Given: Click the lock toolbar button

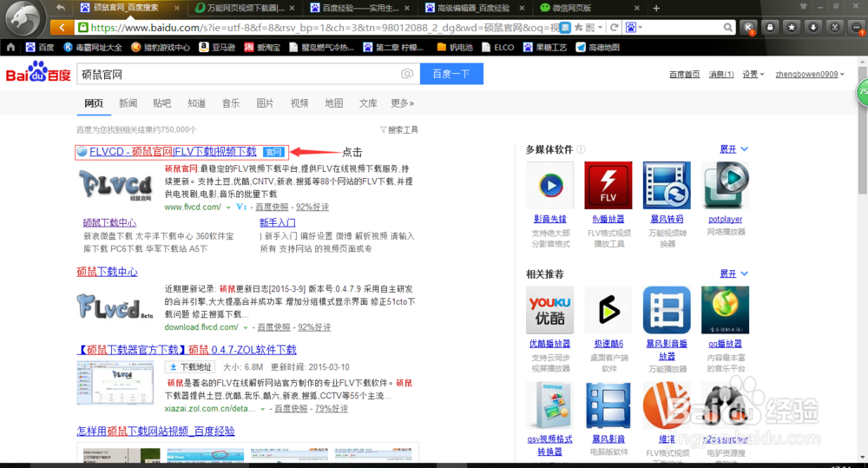Looking at the screenshot, I should [770, 27].
